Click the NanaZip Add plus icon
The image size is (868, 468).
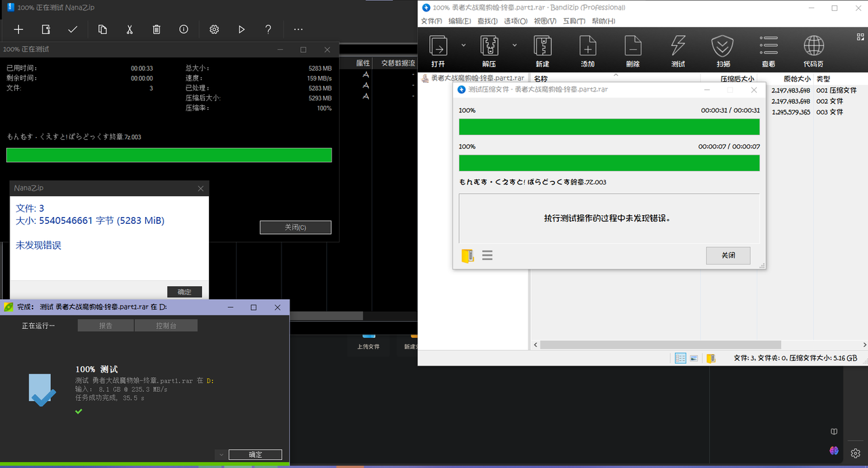18,30
